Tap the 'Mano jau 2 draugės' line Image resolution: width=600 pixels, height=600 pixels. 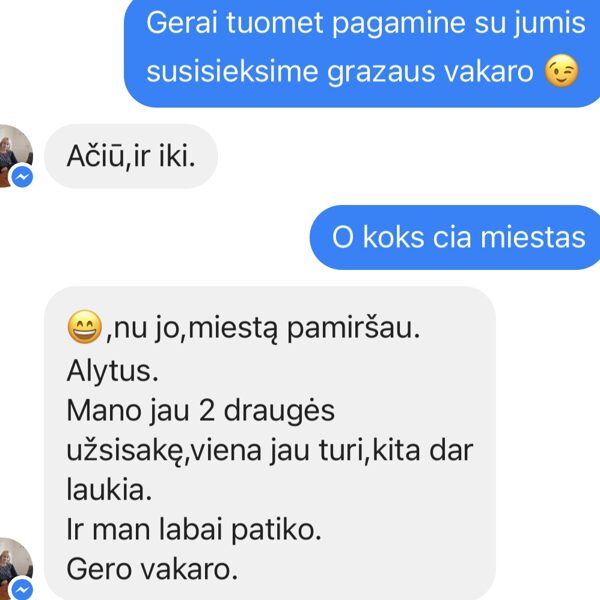point(201,411)
